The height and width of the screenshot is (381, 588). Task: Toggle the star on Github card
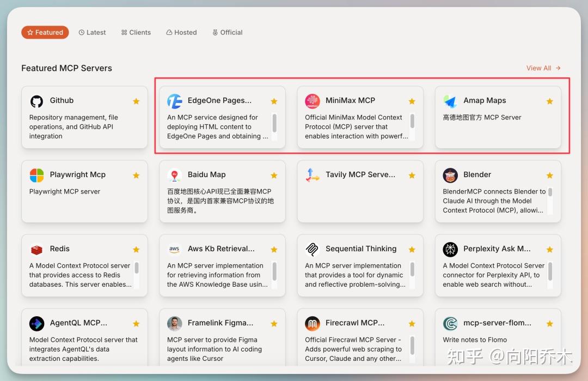click(x=136, y=101)
